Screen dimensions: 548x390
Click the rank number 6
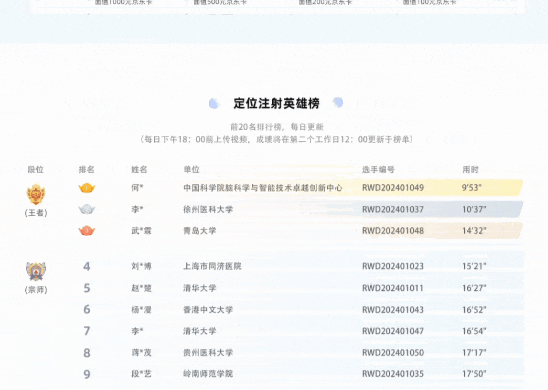[87, 310]
